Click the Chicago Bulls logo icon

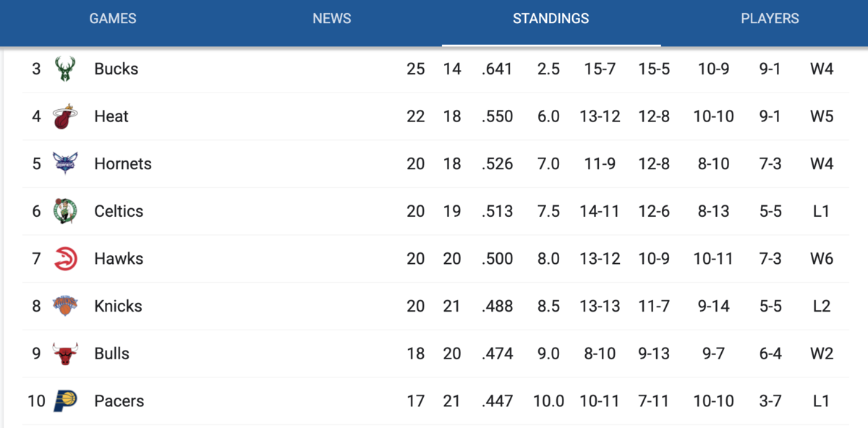(65, 354)
